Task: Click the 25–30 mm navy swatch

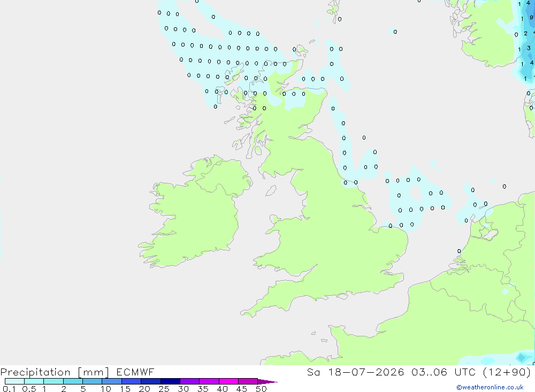Action: 170,381
